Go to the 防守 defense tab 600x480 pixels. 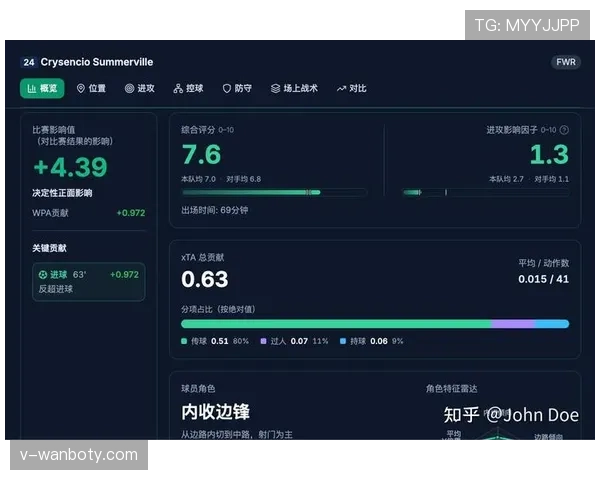(x=237, y=88)
